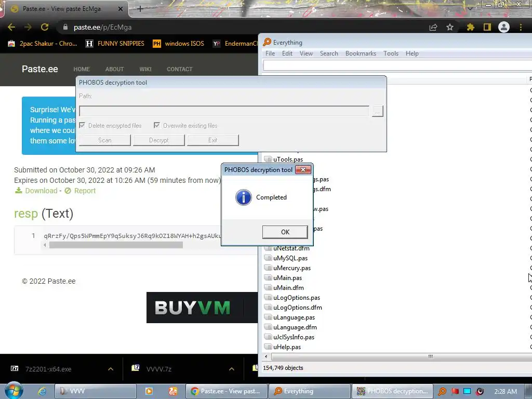Click the Scan button in the PHOBOS tool

click(105, 140)
